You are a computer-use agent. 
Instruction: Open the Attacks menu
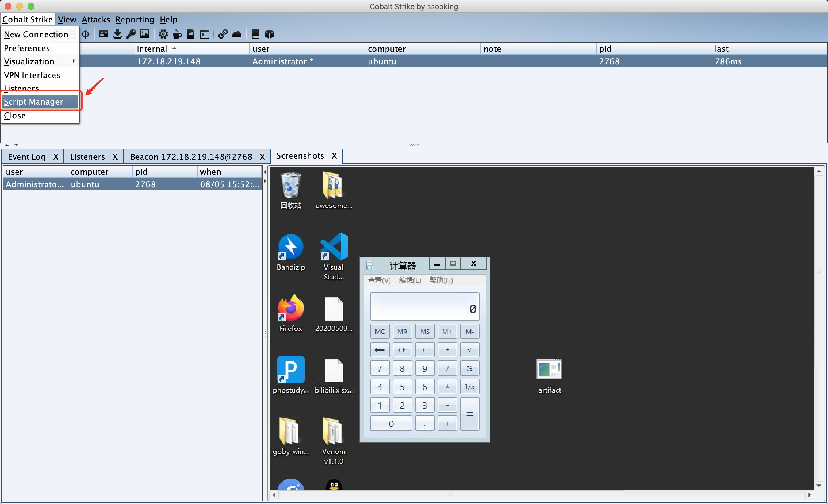(95, 20)
